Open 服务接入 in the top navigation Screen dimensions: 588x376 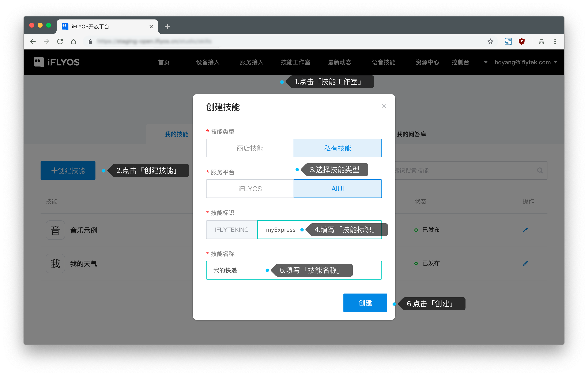[x=252, y=62]
